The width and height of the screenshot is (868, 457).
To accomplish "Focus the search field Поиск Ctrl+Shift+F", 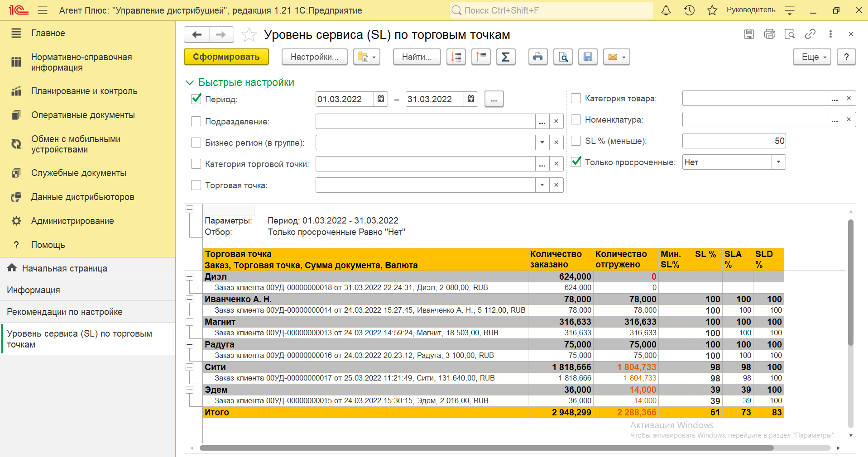I will [x=551, y=10].
